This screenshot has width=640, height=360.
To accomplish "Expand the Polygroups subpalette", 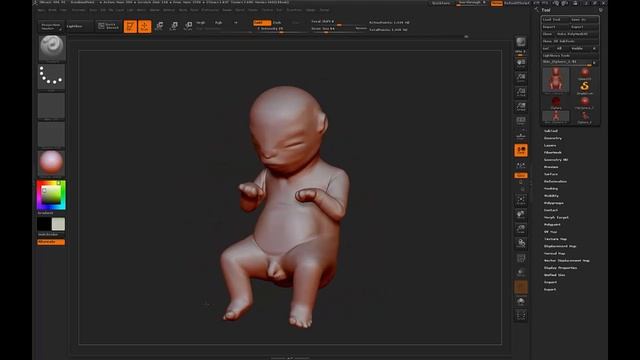I will tap(553, 203).
